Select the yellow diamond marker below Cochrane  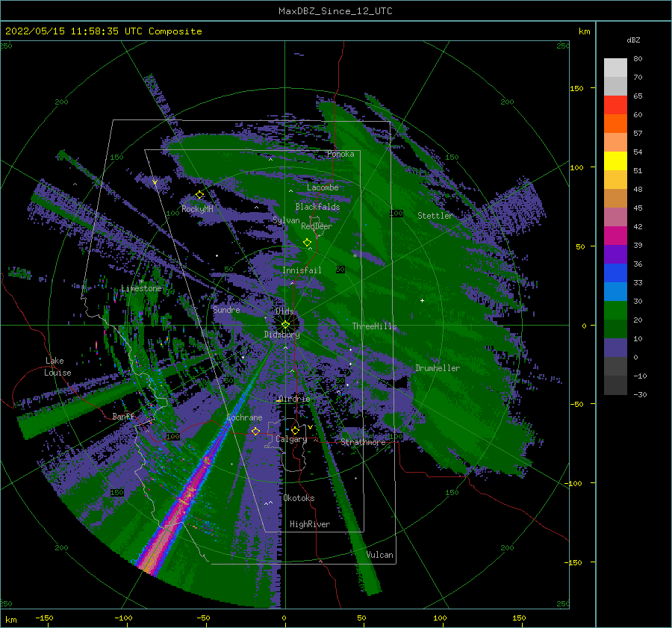(255, 431)
